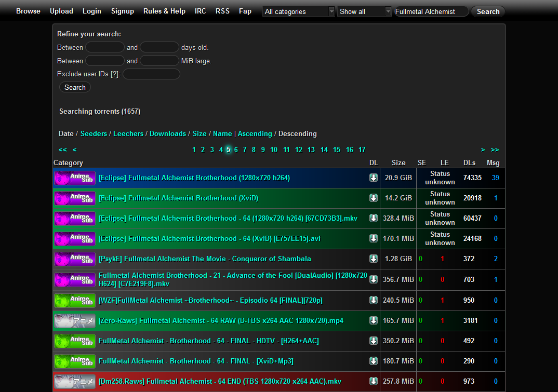Download the Eclipse Brotherhood XviD batch torrent

click(374, 198)
